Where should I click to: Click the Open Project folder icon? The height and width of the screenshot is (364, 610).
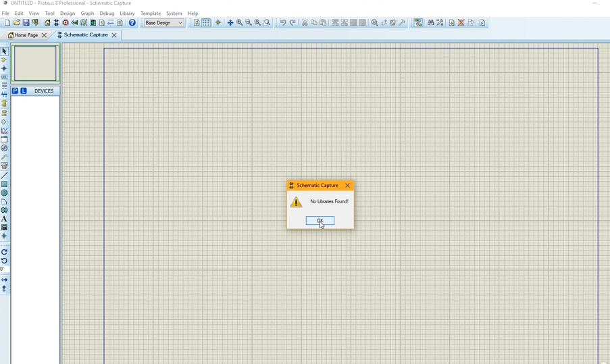coord(17,22)
